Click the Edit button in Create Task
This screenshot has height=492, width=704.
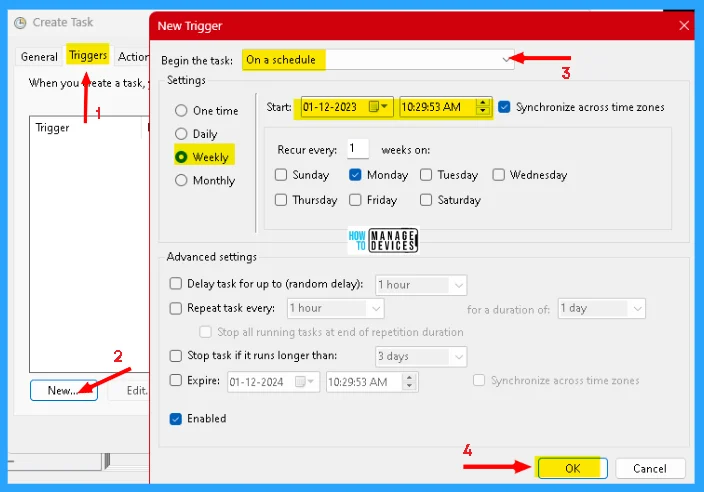click(x=128, y=390)
